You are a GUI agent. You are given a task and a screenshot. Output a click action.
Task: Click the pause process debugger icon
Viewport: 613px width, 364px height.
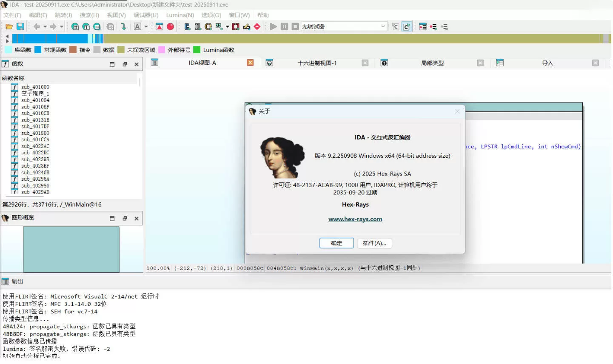coord(283,26)
